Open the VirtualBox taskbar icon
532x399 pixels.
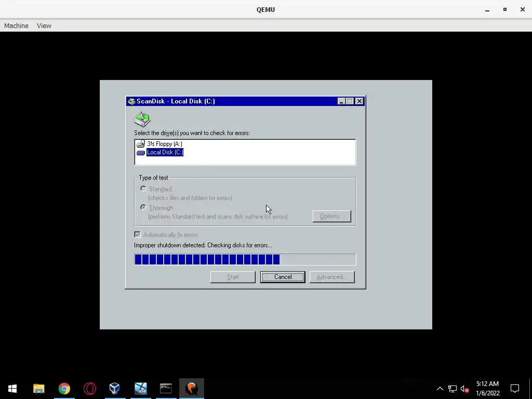[x=115, y=389]
